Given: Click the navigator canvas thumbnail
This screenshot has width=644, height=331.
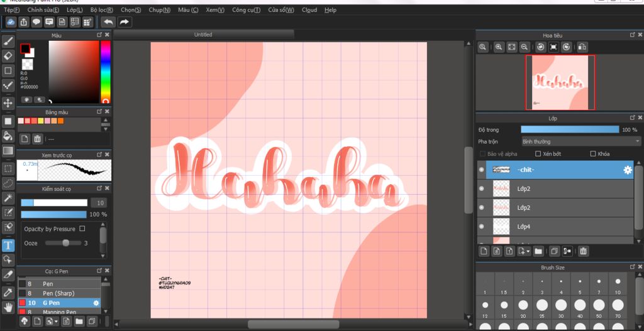Looking at the screenshot, I should (x=560, y=82).
